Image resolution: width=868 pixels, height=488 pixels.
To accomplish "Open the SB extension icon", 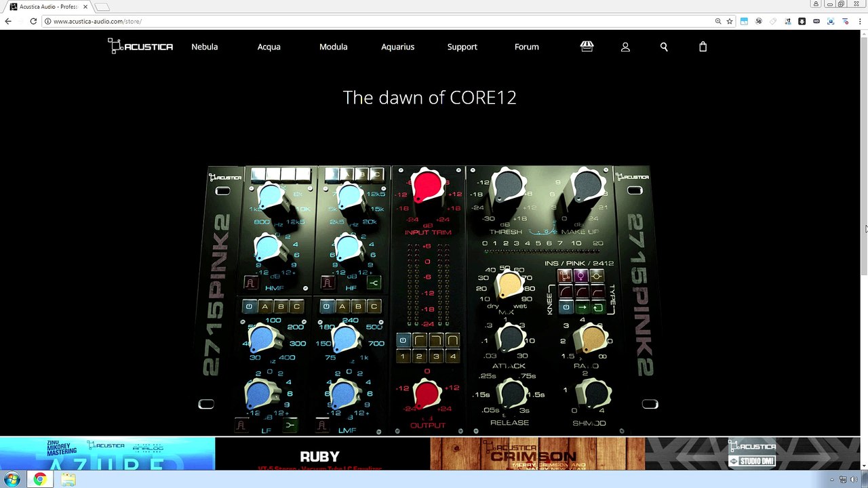I will click(x=758, y=21).
